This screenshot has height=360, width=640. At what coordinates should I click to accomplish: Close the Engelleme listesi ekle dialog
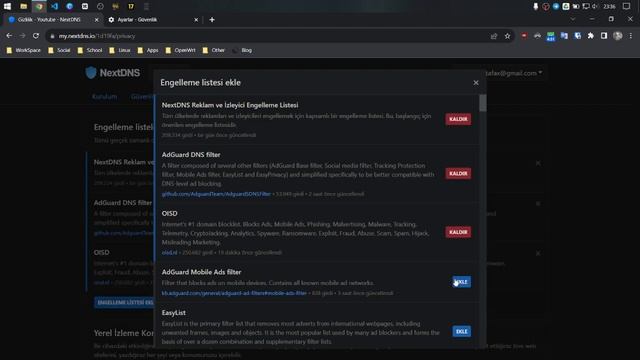pos(476,82)
